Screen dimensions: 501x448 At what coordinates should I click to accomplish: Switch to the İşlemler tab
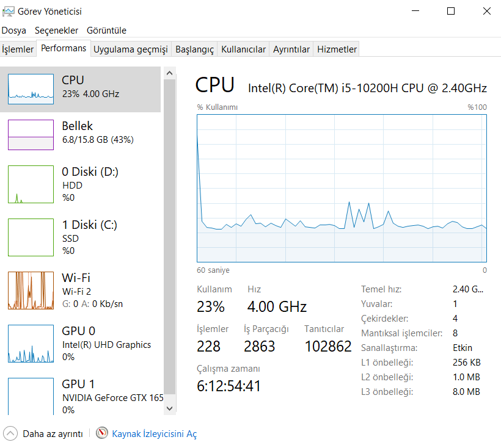click(x=18, y=49)
